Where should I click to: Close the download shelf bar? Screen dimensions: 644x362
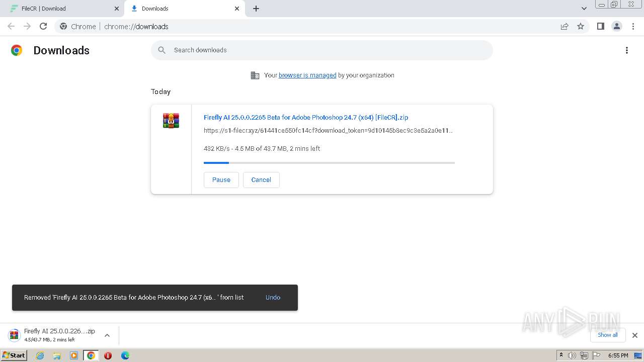pyautogui.click(x=635, y=335)
